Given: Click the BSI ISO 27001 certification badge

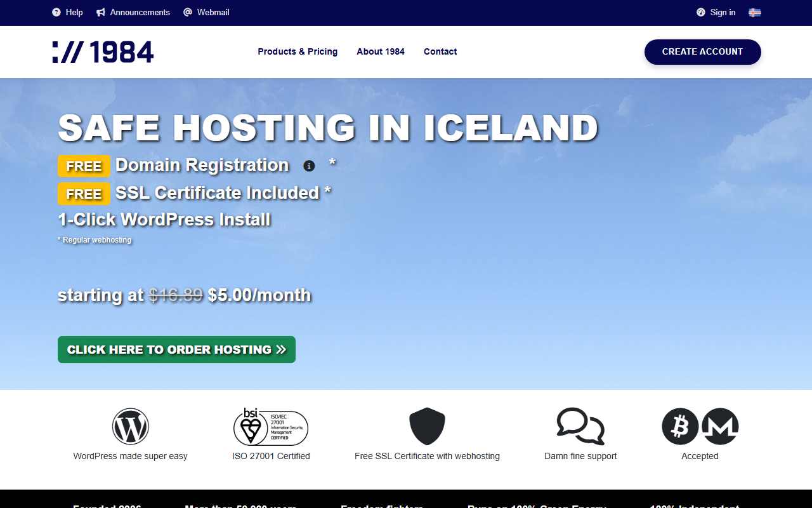Looking at the screenshot, I should click(271, 427).
